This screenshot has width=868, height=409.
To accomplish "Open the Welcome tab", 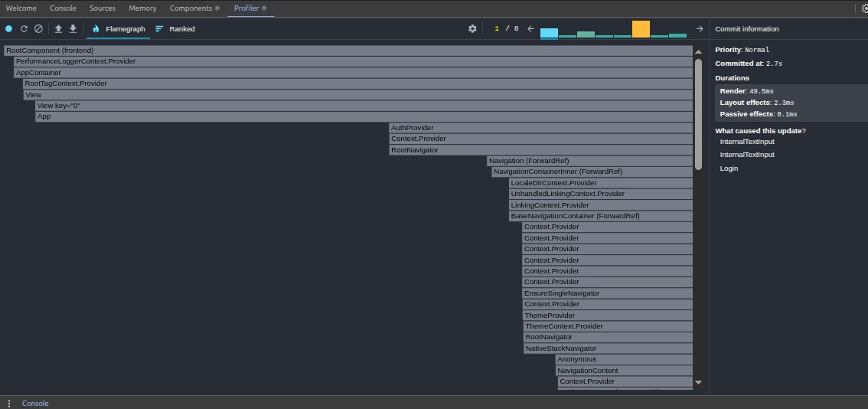I will tap(21, 8).
